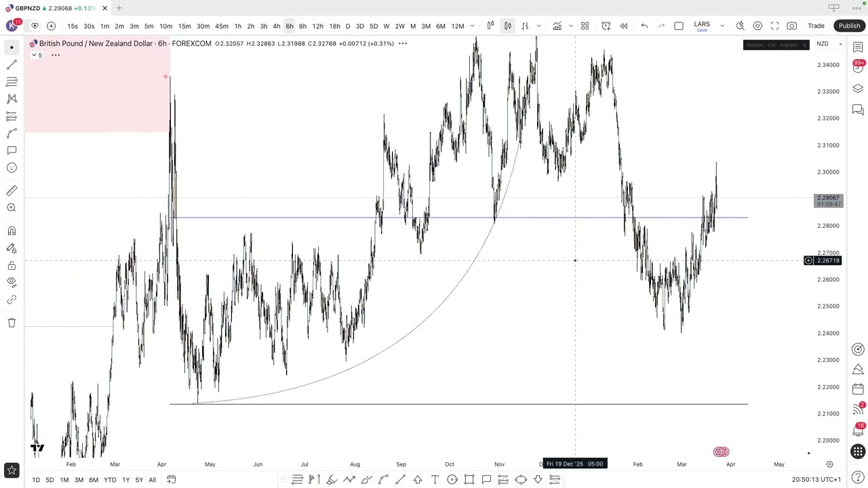
Task: Open the prediction and measurement tools
Action: (12, 117)
